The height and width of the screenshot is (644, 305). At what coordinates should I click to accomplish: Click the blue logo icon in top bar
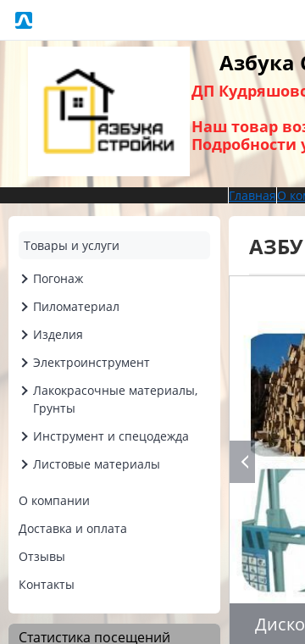coord(24,20)
